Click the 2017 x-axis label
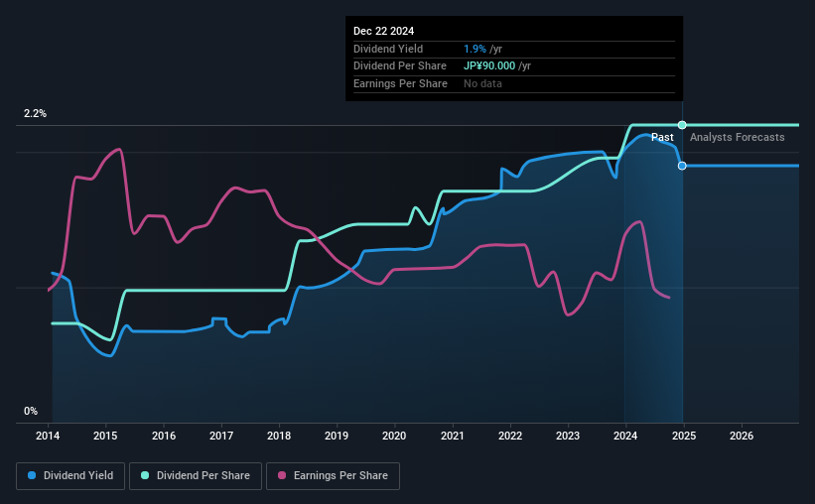Viewport: 815px width, 504px height. (x=221, y=436)
